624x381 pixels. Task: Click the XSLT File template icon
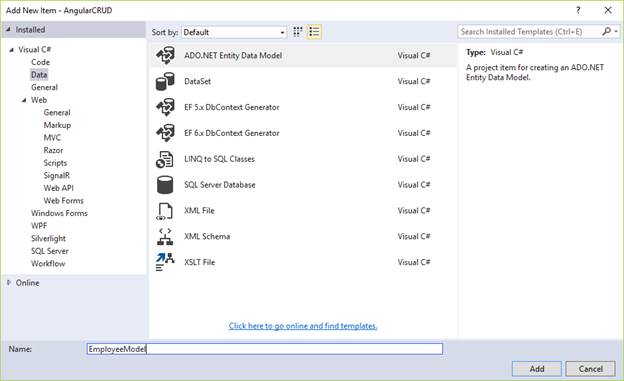pyautogui.click(x=165, y=262)
